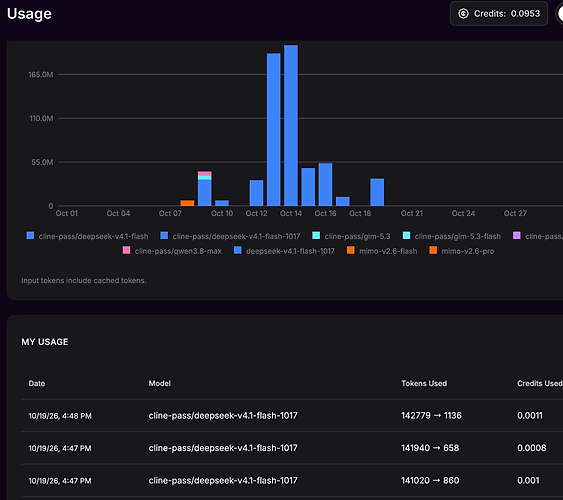563x500 pixels.
Task: Click the blue bar at Oct 12
Action: [256, 193]
